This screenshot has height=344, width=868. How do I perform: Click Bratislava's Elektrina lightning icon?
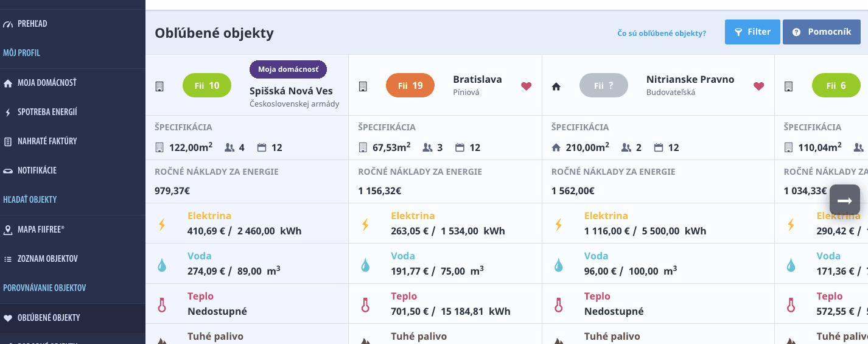click(x=365, y=224)
